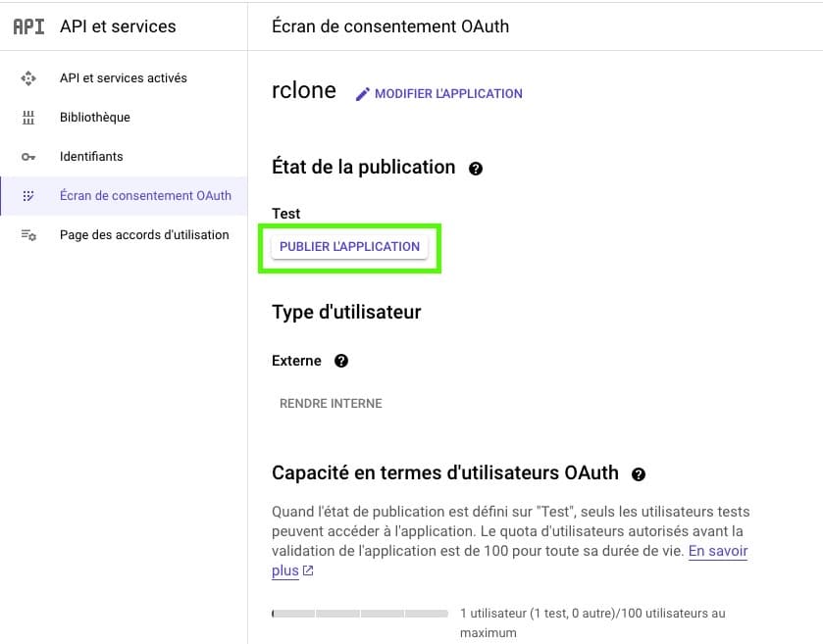Click the pencil edit icon next to rclone
Image resolution: width=823 pixels, height=644 pixels.
pyautogui.click(x=363, y=94)
